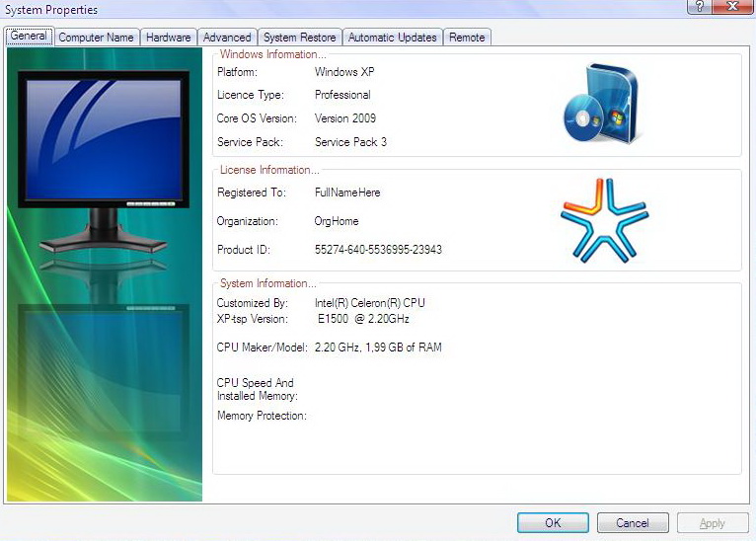Click the 'Intel(R) Celeron(R) CPU' text
The image size is (756, 541).
point(370,303)
